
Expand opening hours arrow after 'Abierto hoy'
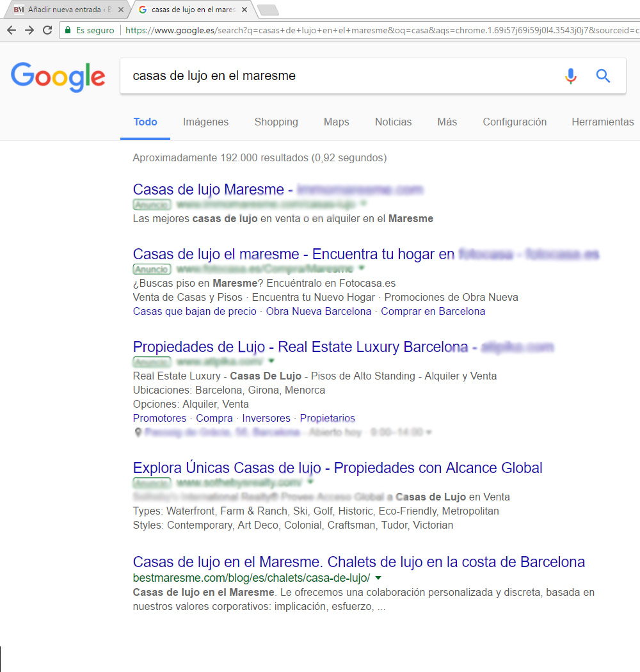[429, 433]
